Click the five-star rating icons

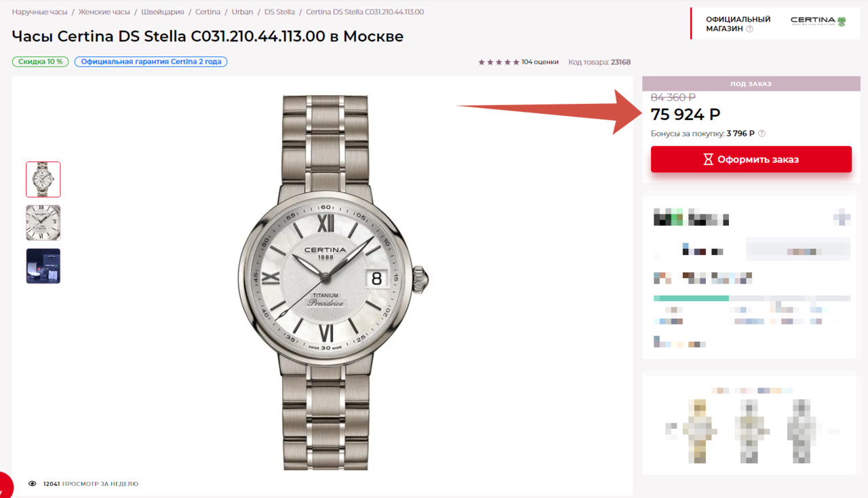pyautogui.click(x=498, y=62)
